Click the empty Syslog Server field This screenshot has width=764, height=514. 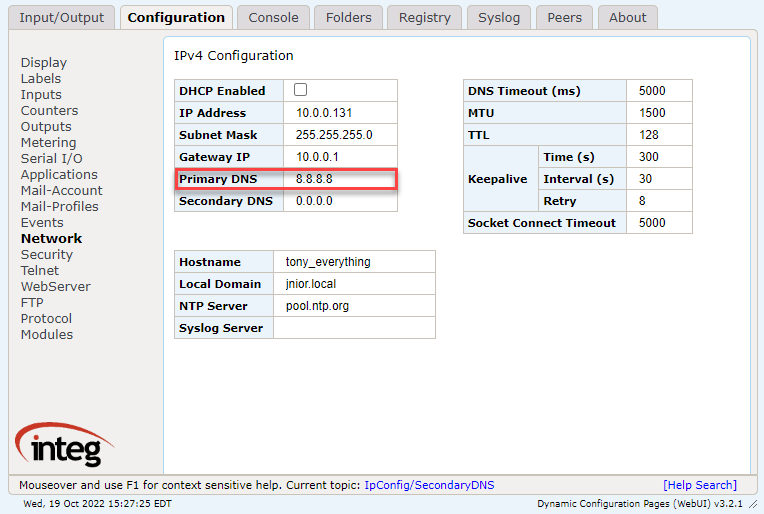click(x=353, y=328)
